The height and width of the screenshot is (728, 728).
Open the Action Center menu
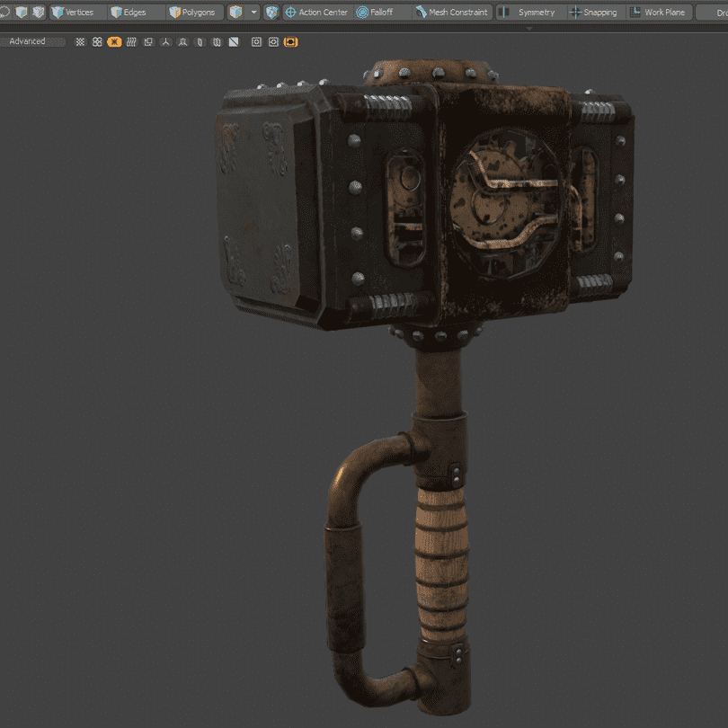[315, 13]
